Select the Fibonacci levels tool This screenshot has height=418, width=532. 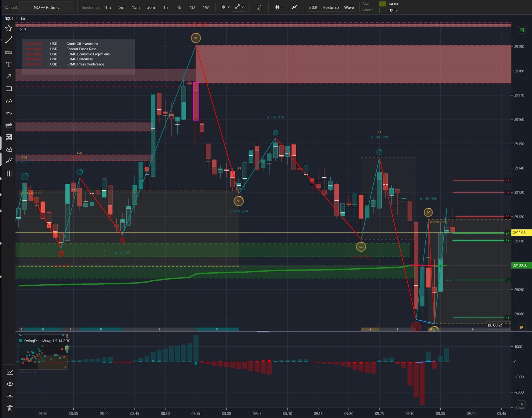pyautogui.click(x=9, y=125)
